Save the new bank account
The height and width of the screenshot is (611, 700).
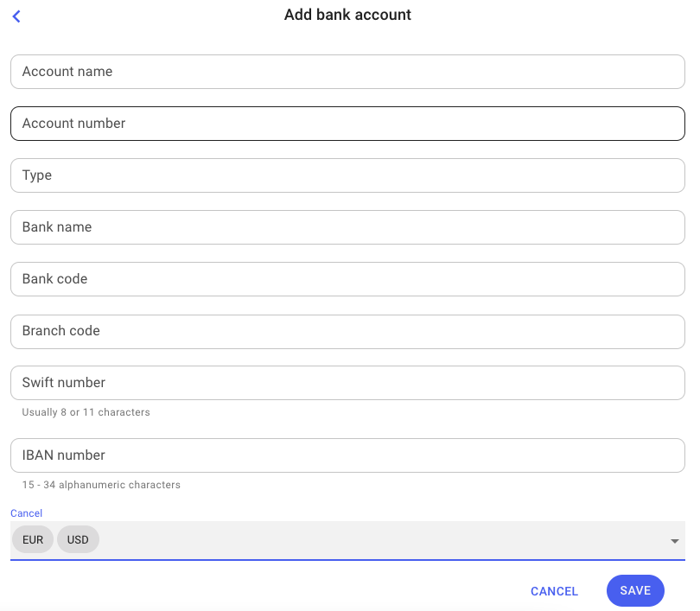pos(635,591)
